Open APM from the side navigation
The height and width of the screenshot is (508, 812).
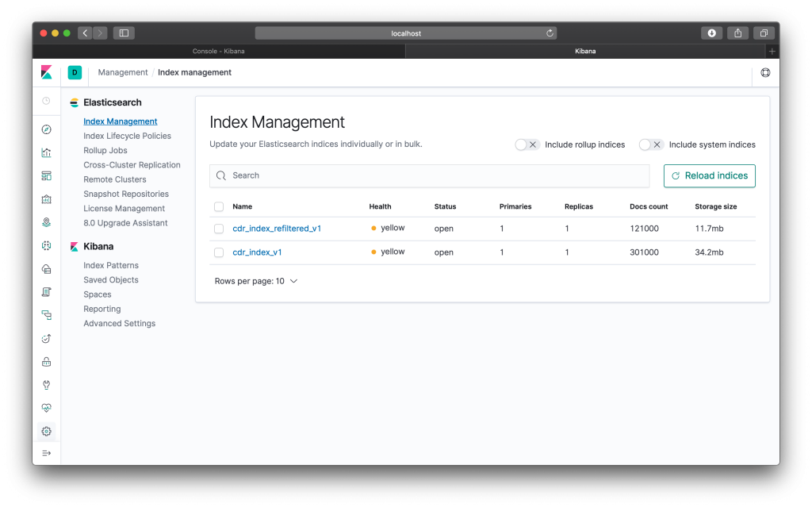click(47, 315)
